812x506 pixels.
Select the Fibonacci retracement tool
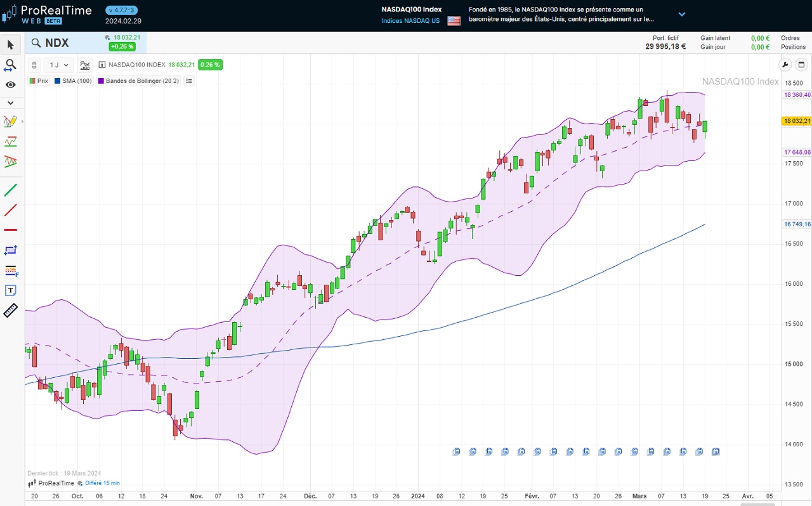pyautogui.click(x=10, y=271)
